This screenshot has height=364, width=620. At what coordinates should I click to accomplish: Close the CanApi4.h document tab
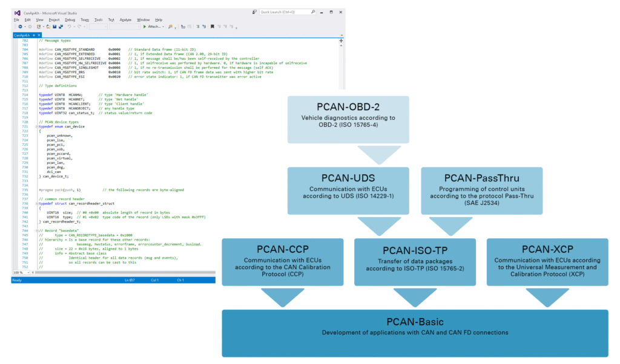pos(39,35)
